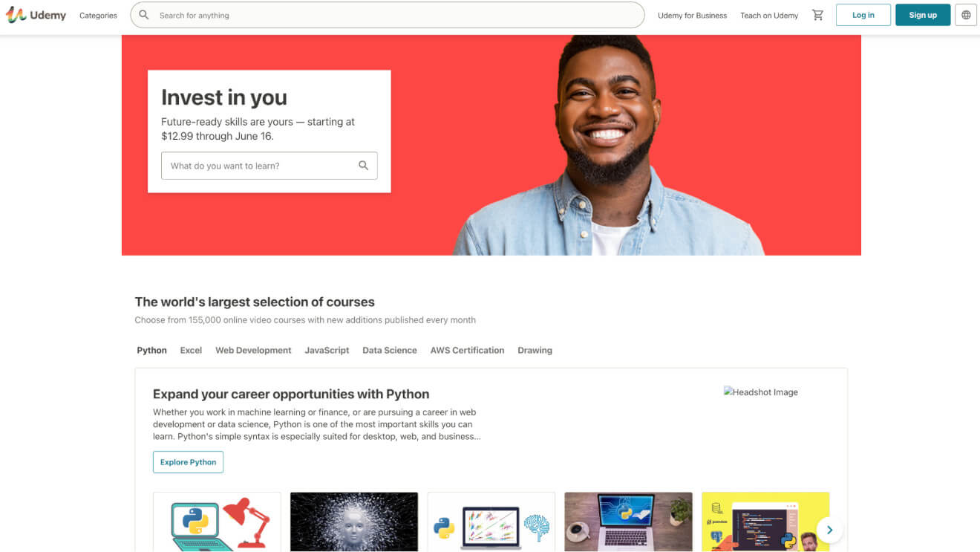Select the AWS Certification tab

467,350
